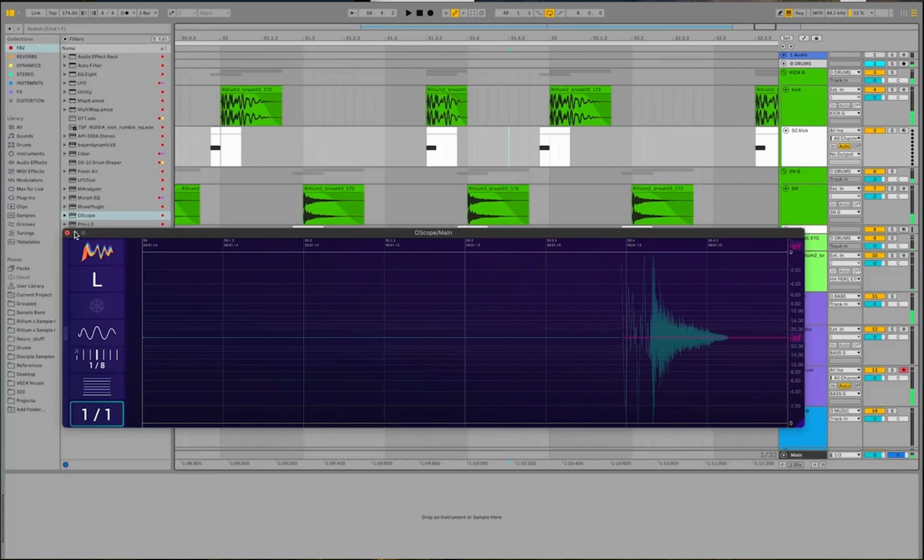The width and height of the screenshot is (924, 560).
Task: Adjust the Main track volume slider
Action: point(875,455)
